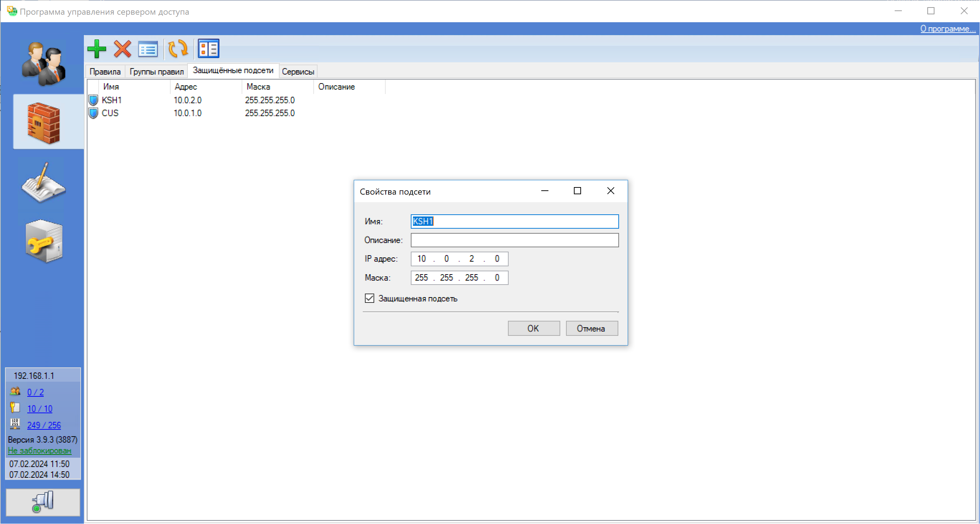Image resolution: width=980 pixels, height=524 pixels.
Task: Select the firewall brick wall icon
Action: coord(44,123)
